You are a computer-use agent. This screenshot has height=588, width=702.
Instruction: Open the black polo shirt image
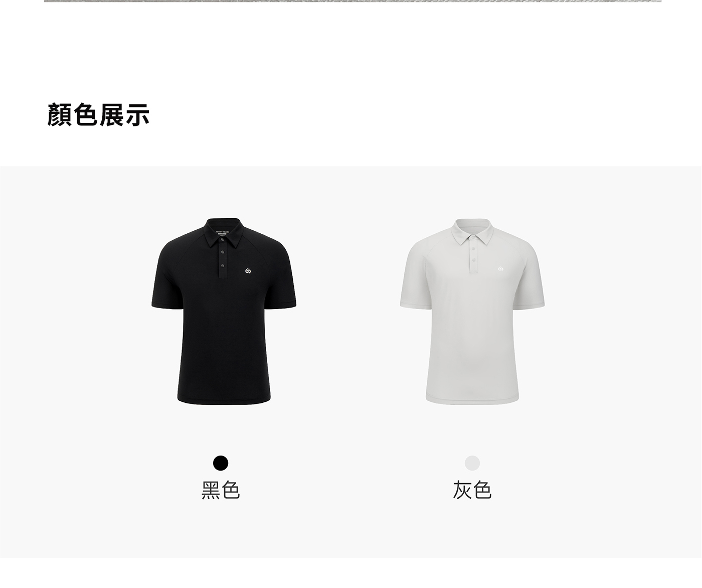(x=224, y=311)
